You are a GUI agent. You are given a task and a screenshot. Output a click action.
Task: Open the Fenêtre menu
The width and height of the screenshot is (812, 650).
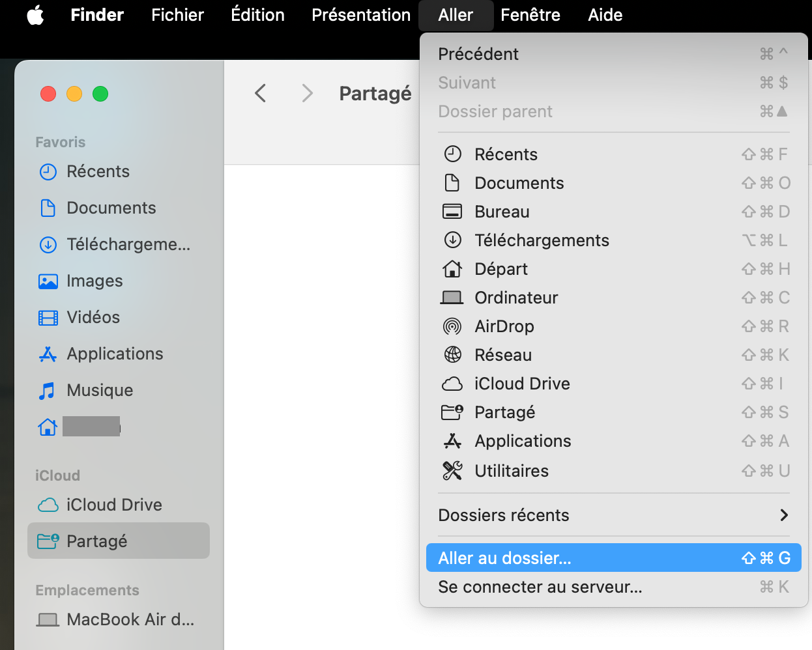tap(530, 15)
